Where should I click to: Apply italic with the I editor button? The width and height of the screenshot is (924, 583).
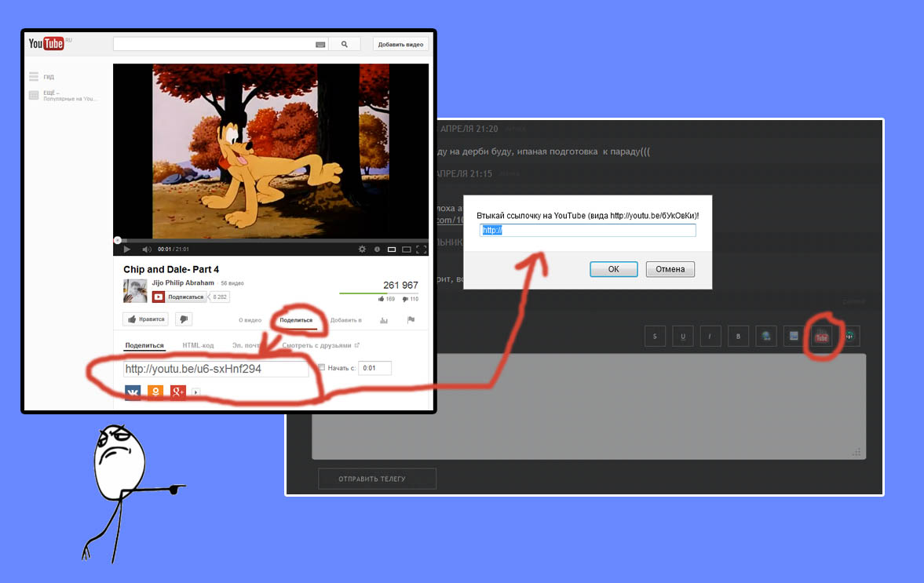[x=710, y=337]
